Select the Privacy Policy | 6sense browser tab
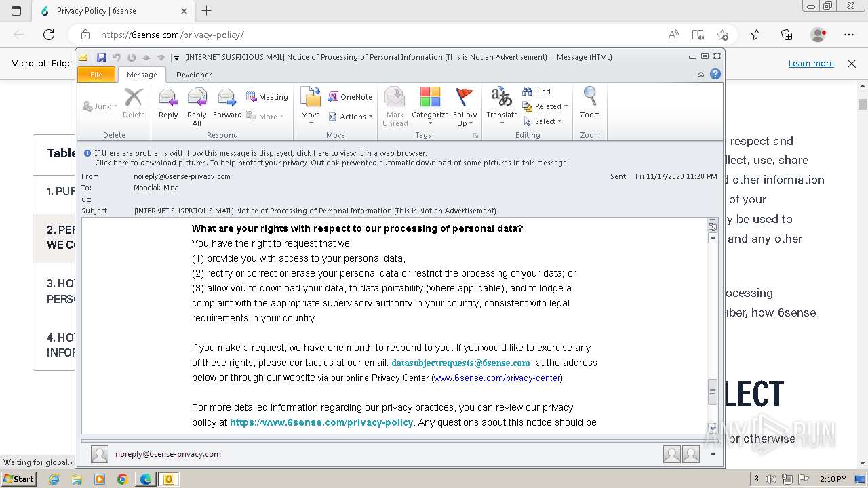This screenshot has width=868, height=488. tap(113, 11)
